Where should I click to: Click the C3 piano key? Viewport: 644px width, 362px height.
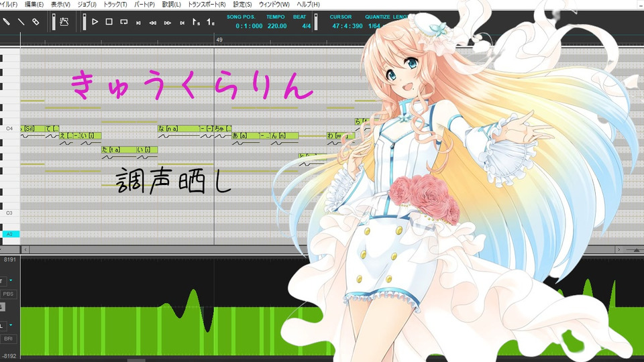[9, 213]
